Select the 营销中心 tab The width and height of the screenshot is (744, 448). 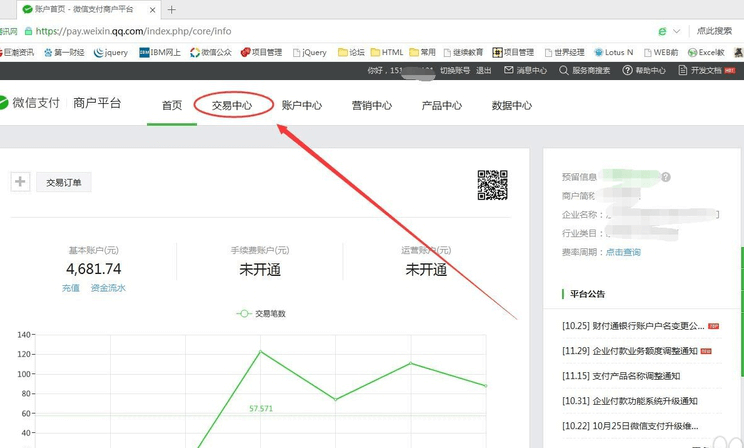372,105
